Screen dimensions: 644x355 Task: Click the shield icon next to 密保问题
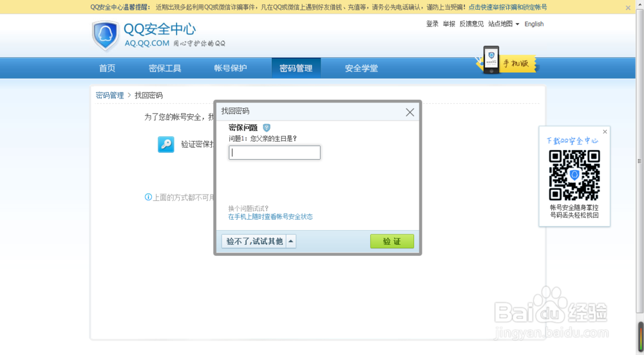[267, 128]
